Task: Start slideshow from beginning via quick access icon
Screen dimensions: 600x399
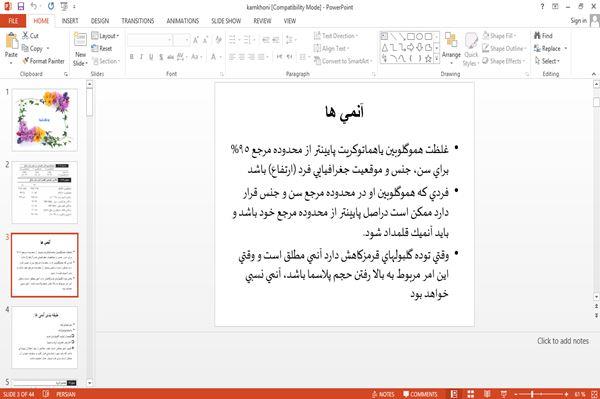Action: pos(64,6)
